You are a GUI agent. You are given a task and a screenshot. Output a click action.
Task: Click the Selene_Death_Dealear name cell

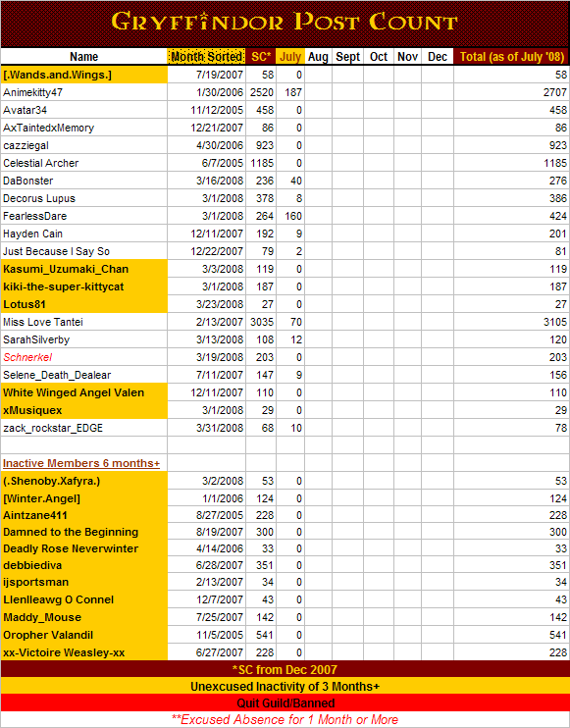pyautogui.click(x=84, y=375)
